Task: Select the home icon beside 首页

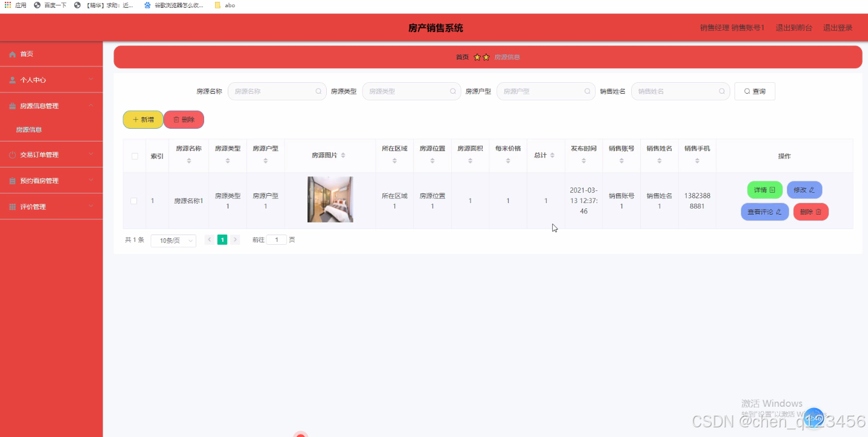Action: pyautogui.click(x=13, y=54)
